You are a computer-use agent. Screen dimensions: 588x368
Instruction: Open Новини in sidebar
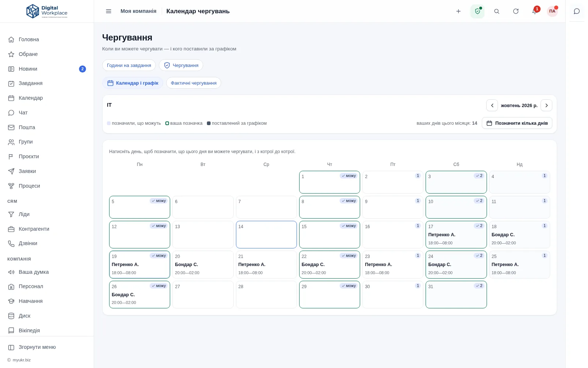coord(47,69)
